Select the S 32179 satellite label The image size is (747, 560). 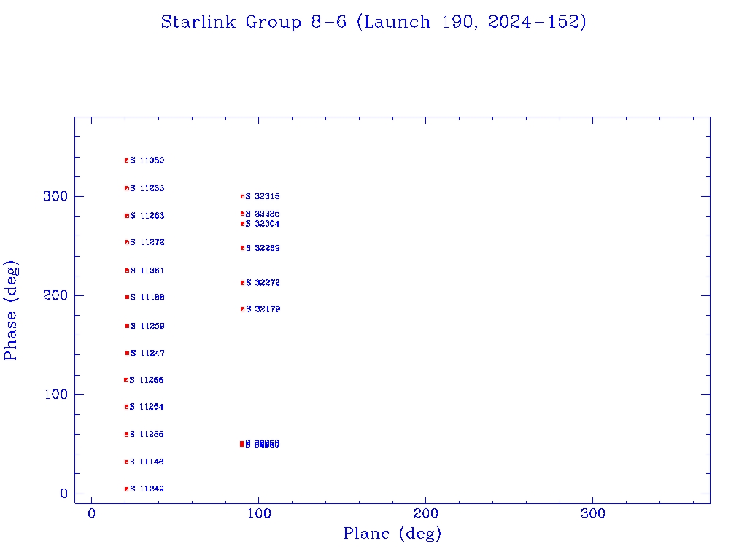click(x=263, y=309)
